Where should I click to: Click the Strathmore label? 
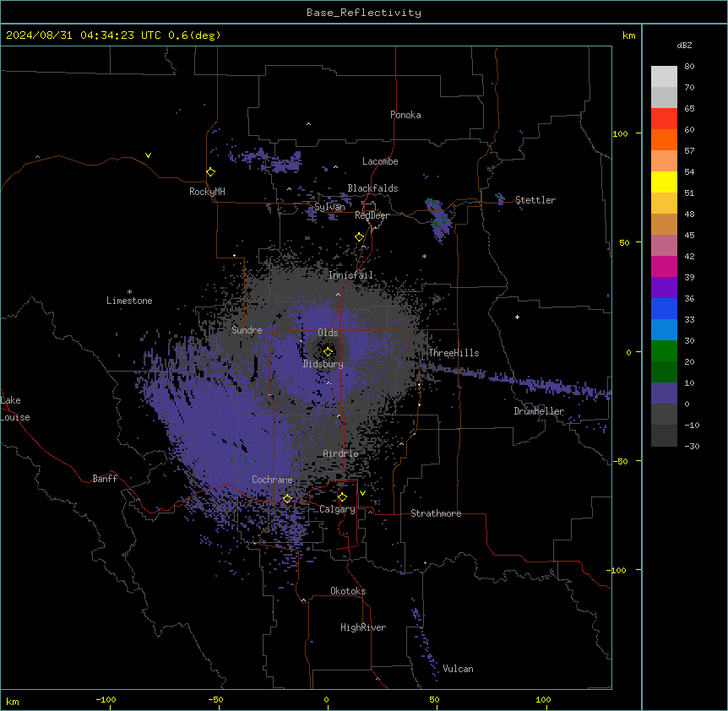pyautogui.click(x=436, y=513)
